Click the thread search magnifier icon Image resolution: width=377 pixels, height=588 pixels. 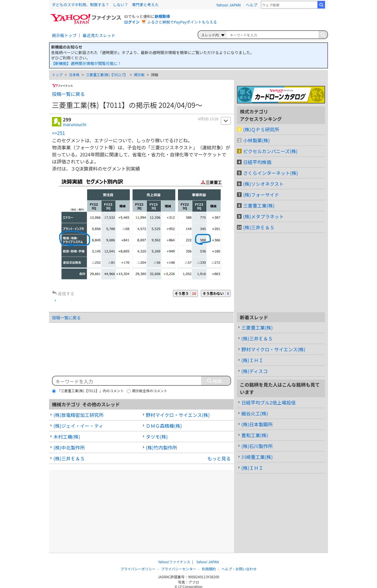[x=323, y=35]
